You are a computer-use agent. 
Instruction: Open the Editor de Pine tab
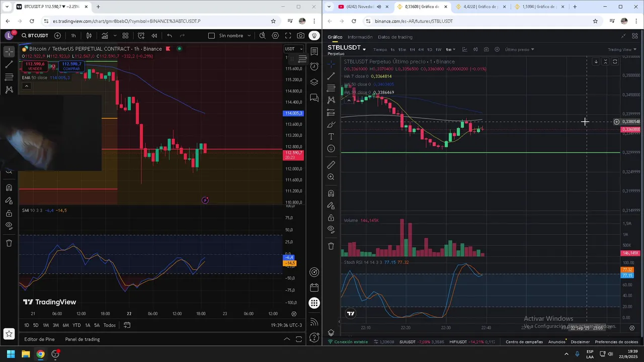point(39,339)
